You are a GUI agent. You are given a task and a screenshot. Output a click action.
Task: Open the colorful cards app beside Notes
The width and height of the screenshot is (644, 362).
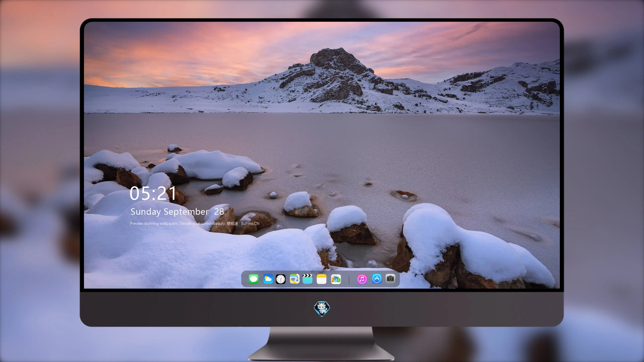[x=336, y=279]
